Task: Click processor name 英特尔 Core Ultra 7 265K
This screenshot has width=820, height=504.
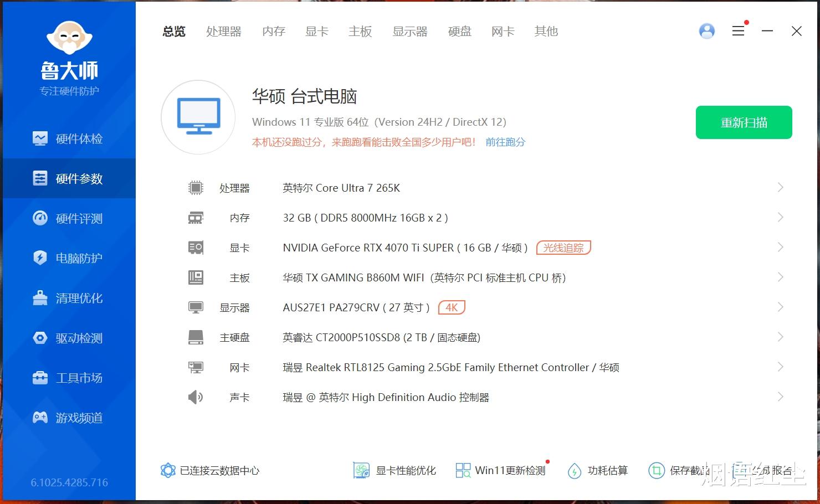Action: pos(341,188)
